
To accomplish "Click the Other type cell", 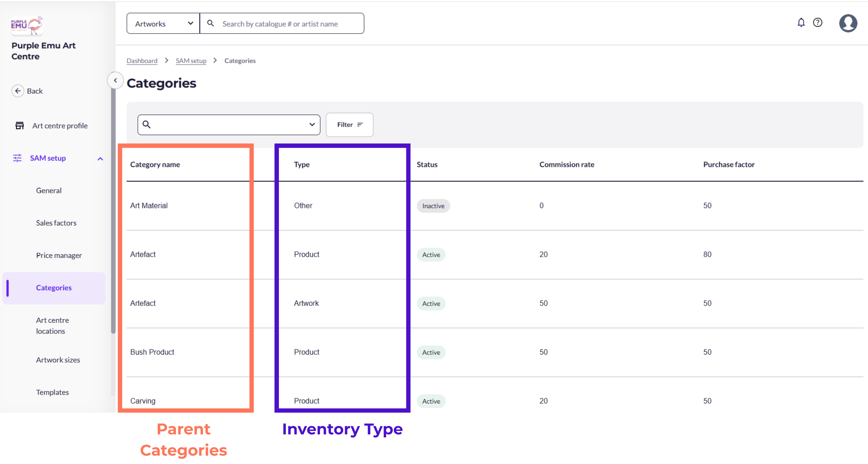I will pyautogui.click(x=303, y=205).
